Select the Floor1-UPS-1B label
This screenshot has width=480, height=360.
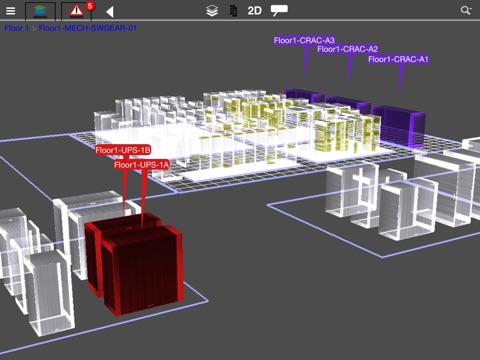coord(123,150)
